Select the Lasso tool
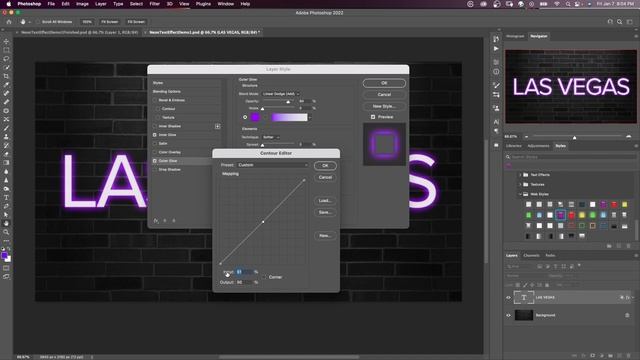Viewport: 640px width, 360px height. tap(6, 58)
